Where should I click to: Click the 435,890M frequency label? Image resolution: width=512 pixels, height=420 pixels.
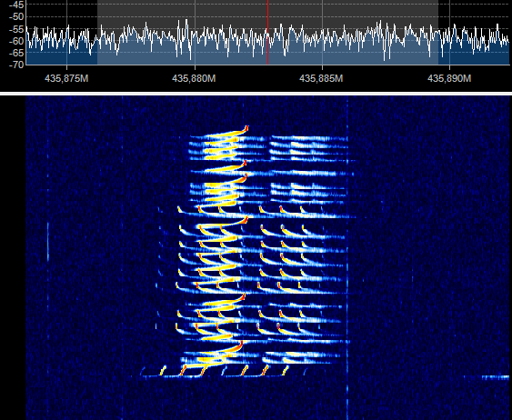[x=449, y=78]
